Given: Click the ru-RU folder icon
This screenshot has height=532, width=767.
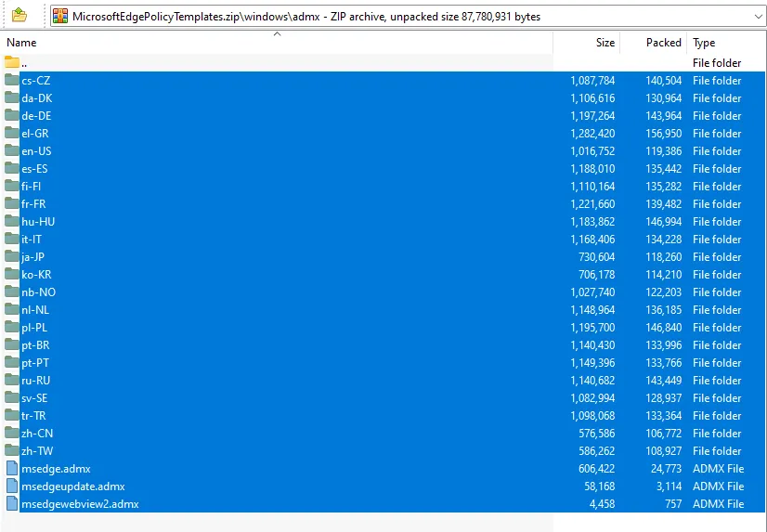Looking at the screenshot, I should [12, 380].
